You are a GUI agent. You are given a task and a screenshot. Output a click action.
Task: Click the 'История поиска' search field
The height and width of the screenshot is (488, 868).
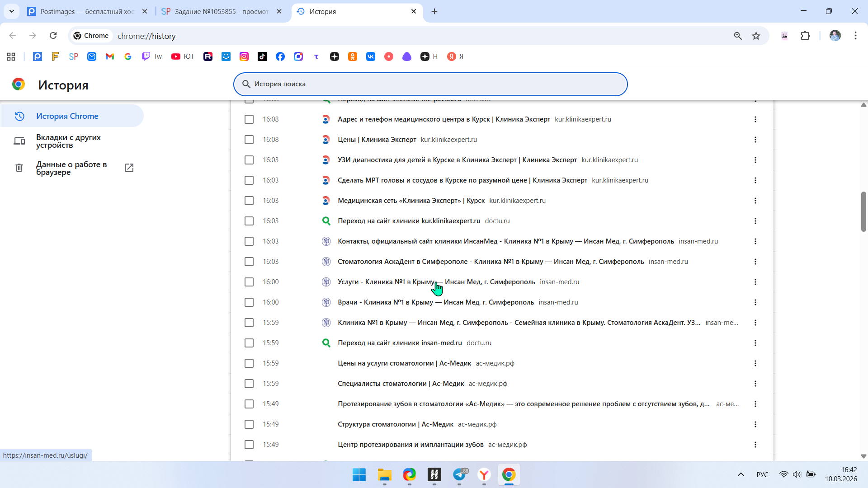tap(429, 84)
